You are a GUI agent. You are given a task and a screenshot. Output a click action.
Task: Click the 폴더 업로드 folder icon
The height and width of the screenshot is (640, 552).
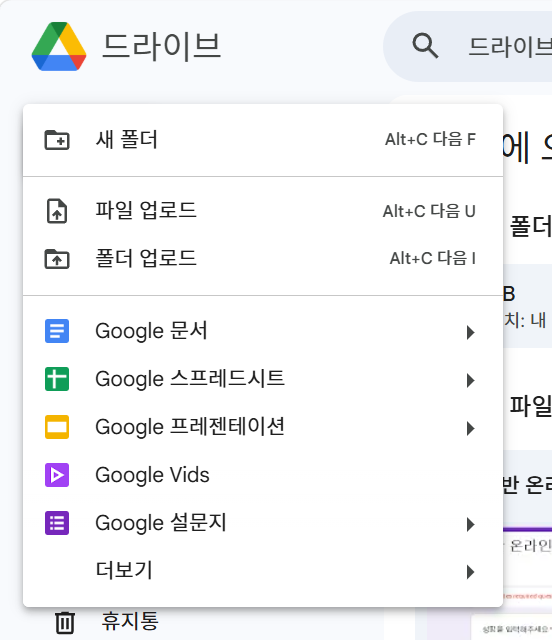coord(57,259)
